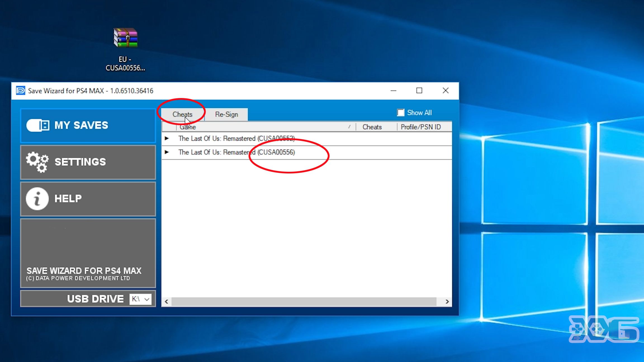The height and width of the screenshot is (362, 644).
Task: Sort by the Game column header
Action: tap(266, 127)
